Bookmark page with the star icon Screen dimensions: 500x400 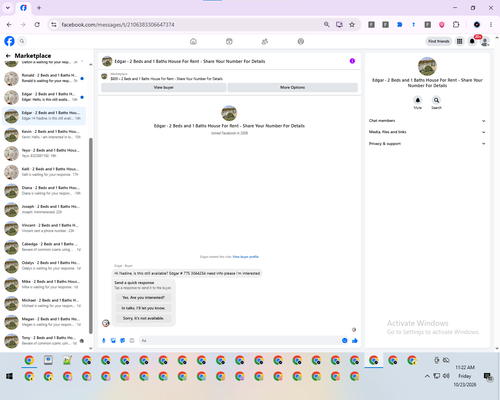coord(352,25)
